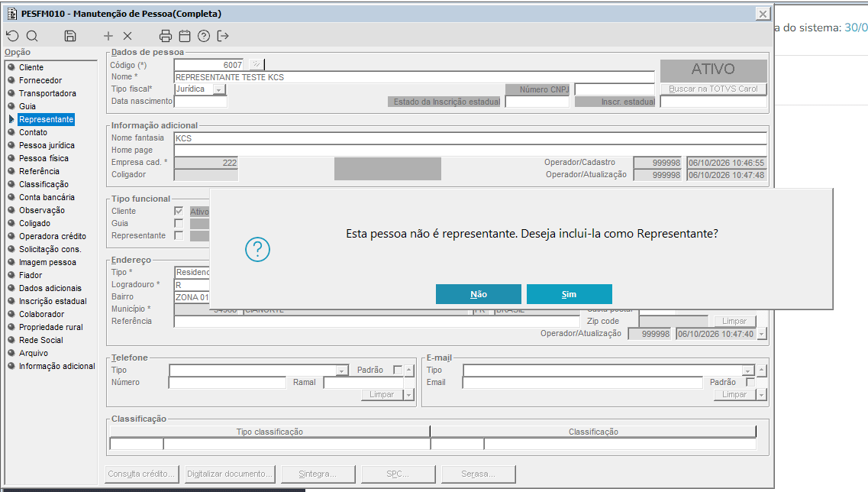Enable the Representante checkbox in Tipo funcional
This screenshot has width=868, height=492.
[179, 235]
